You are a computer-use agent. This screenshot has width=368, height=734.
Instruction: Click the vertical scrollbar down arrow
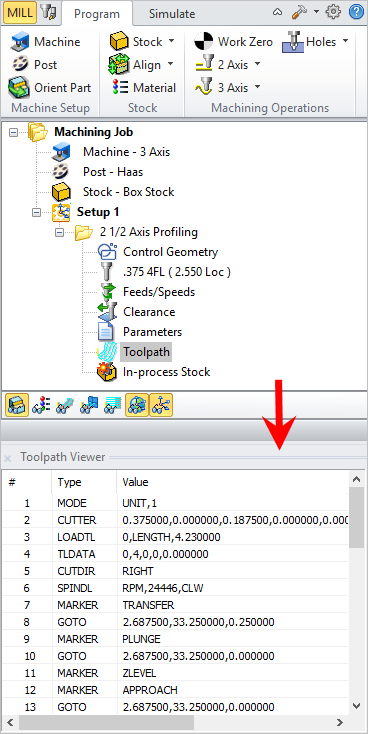click(x=357, y=705)
